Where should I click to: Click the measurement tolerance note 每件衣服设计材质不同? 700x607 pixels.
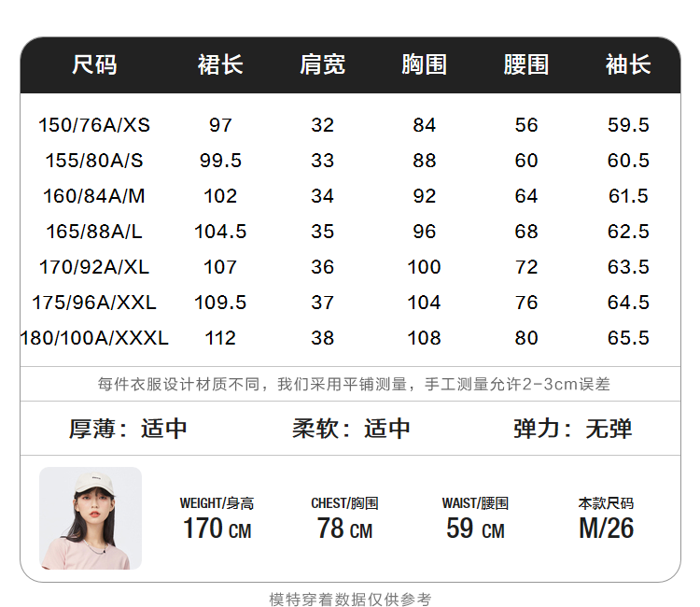click(354, 384)
